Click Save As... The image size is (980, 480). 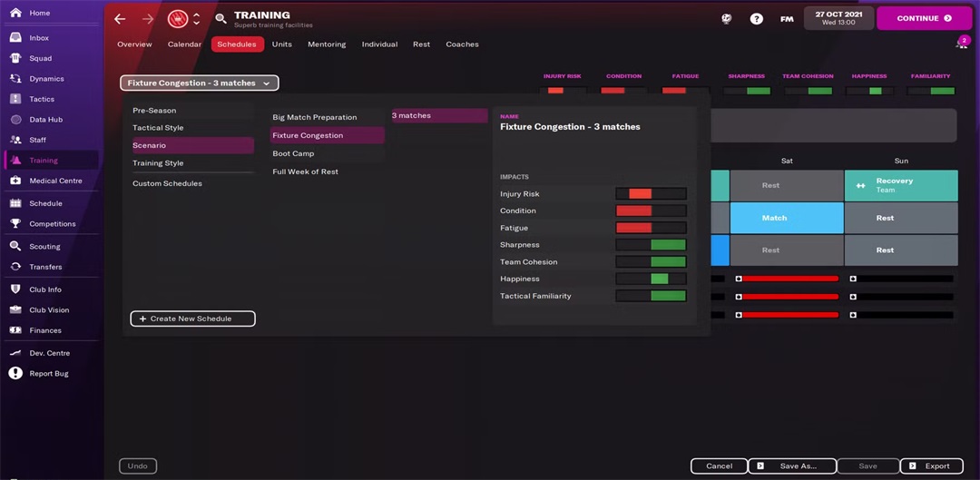click(x=792, y=466)
